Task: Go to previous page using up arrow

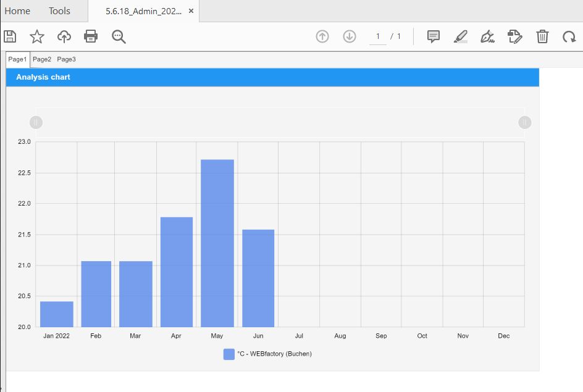Action: pyautogui.click(x=322, y=36)
